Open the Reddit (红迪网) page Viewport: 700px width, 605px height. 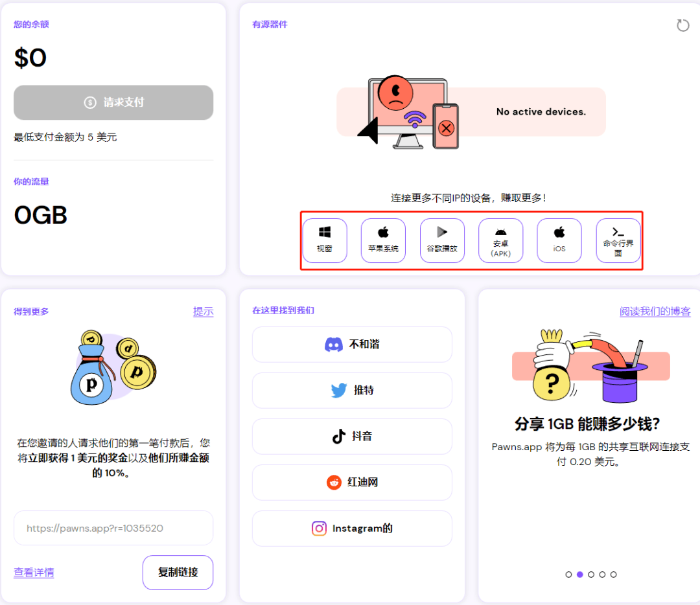(352, 483)
